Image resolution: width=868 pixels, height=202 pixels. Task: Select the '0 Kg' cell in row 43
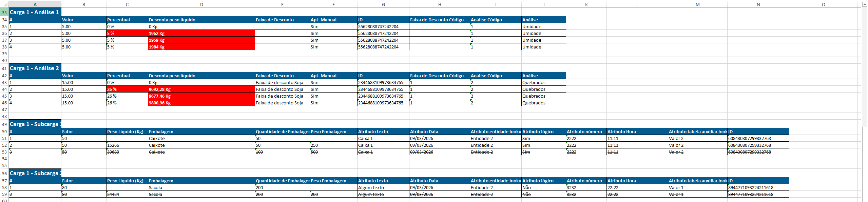[201, 82]
